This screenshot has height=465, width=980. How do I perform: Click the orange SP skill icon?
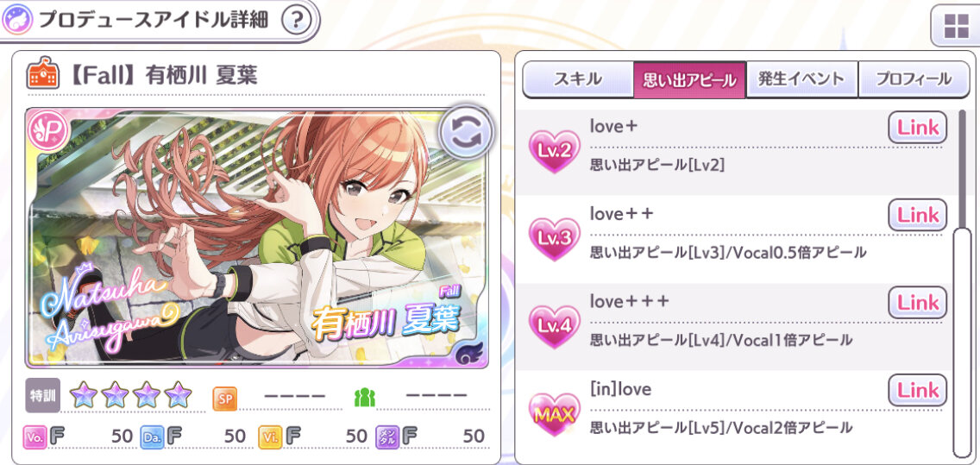click(225, 398)
